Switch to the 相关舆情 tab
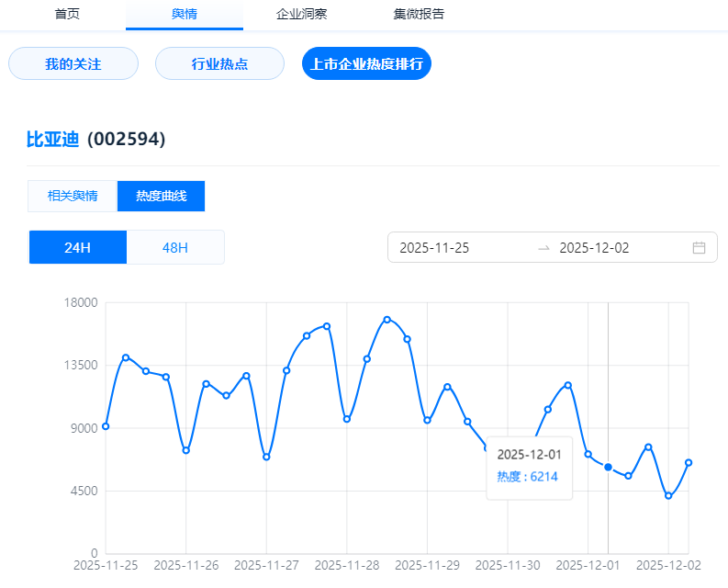This screenshot has width=728, height=588. pos(73,197)
